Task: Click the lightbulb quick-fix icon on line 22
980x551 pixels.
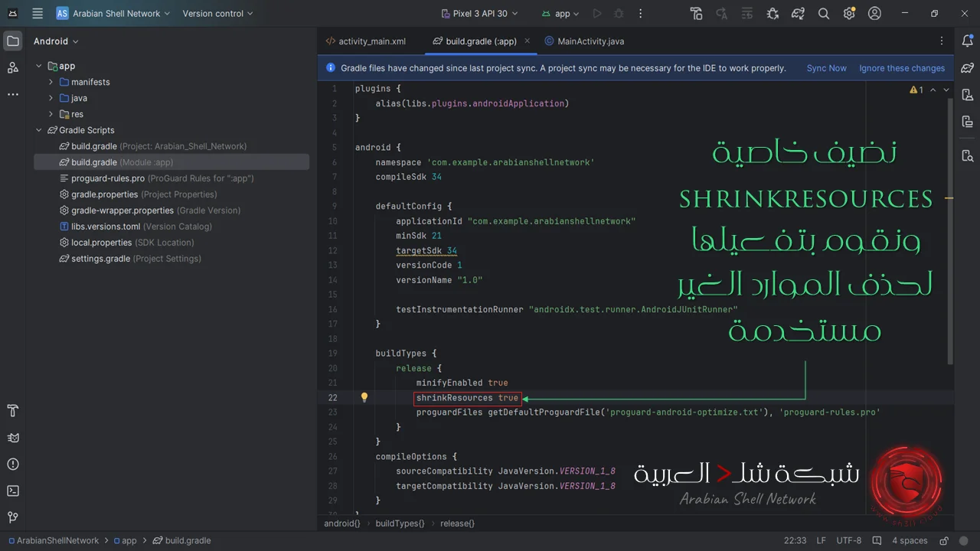Action: coord(364,397)
